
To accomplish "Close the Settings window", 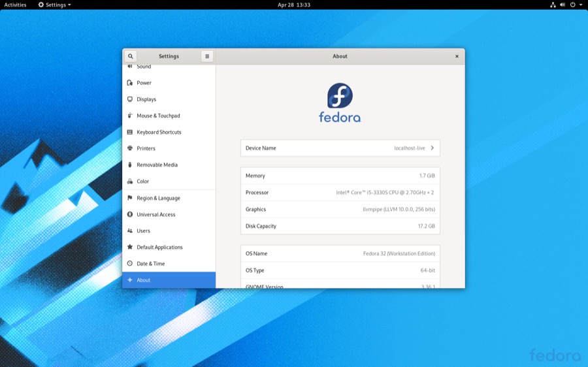I will click(457, 56).
